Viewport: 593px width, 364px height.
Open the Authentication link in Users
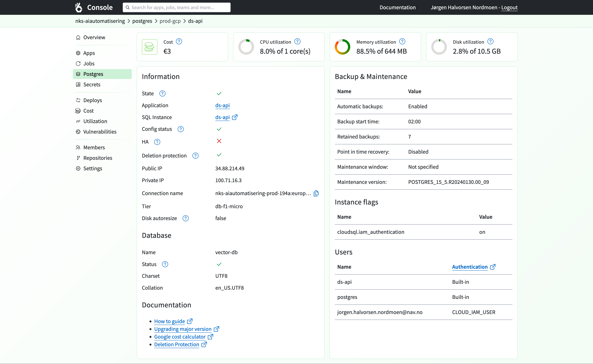click(470, 267)
